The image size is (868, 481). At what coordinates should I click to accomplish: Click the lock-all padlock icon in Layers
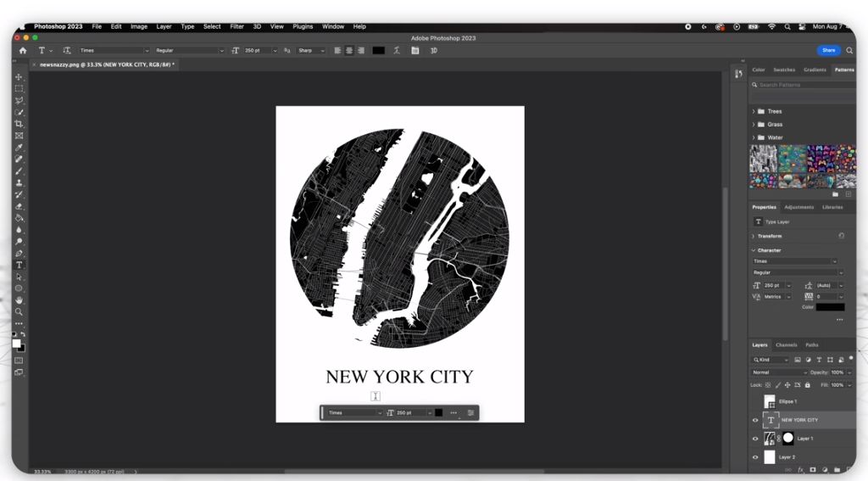[807, 385]
